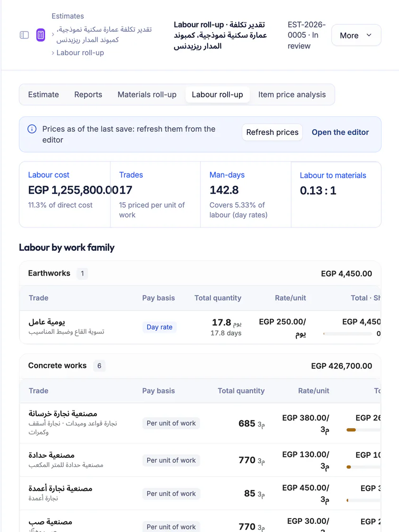The height and width of the screenshot is (532, 399).
Task: Go to Item price analysis tab
Action: [x=292, y=95]
